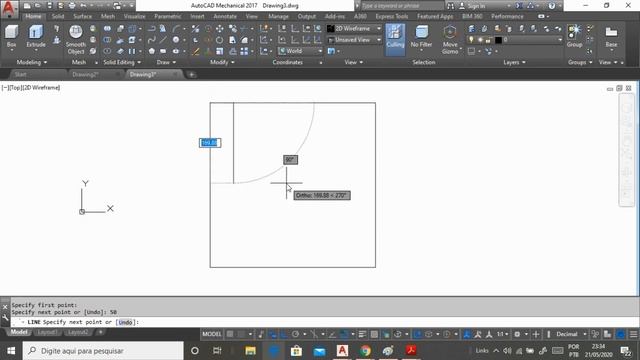Click the Undo option in command line
The width and height of the screenshot is (640, 360).
tap(124, 322)
